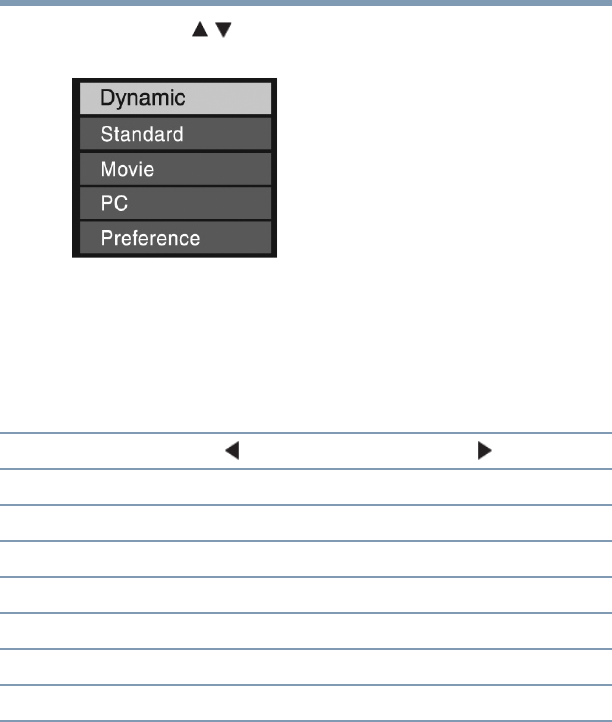Set the picture mode to PC

point(173,203)
